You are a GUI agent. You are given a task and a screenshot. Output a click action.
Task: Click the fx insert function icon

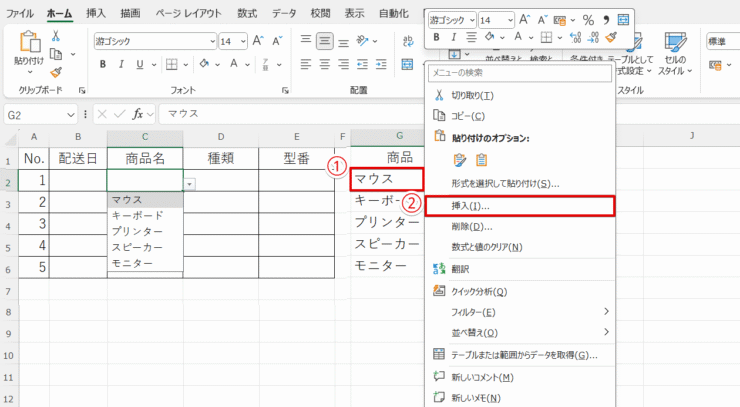pyautogui.click(x=138, y=113)
